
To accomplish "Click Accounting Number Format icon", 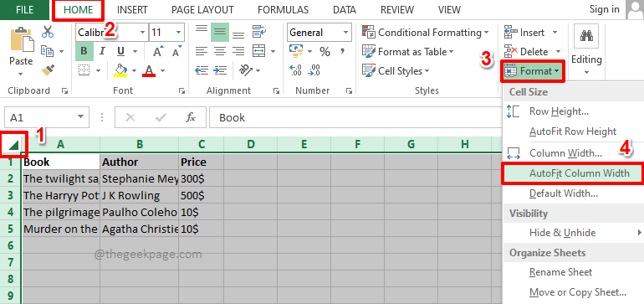I will coord(296,51).
